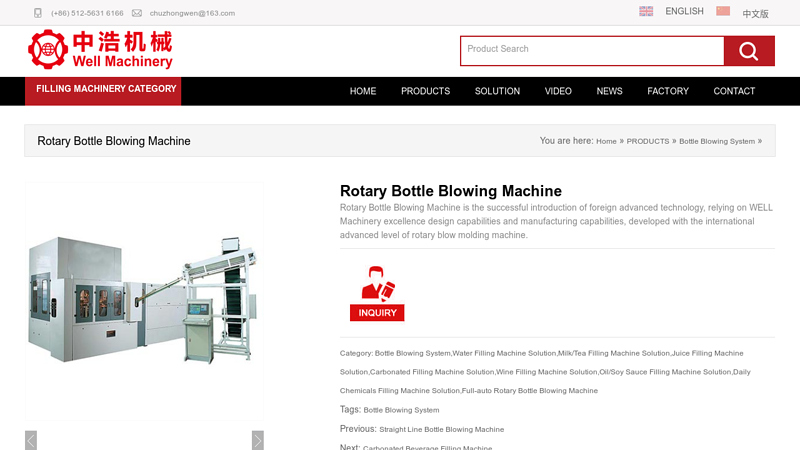
Task: Switch language to 中文版
Action: tap(755, 14)
